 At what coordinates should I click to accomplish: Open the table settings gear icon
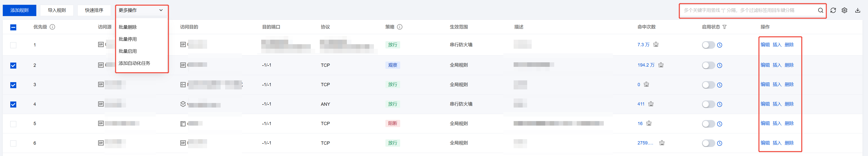[x=844, y=11]
